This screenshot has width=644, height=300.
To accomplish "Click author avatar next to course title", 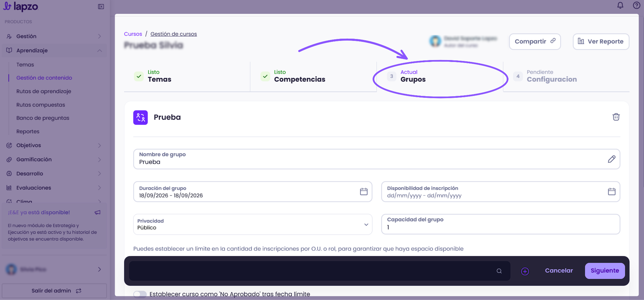I will click(x=436, y=41).
